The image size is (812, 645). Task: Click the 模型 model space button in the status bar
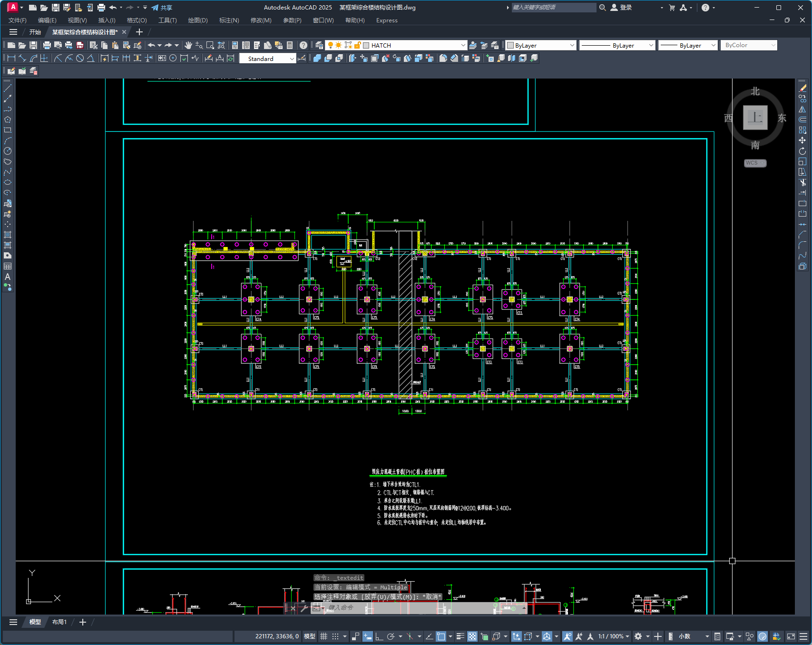[310, 636]
